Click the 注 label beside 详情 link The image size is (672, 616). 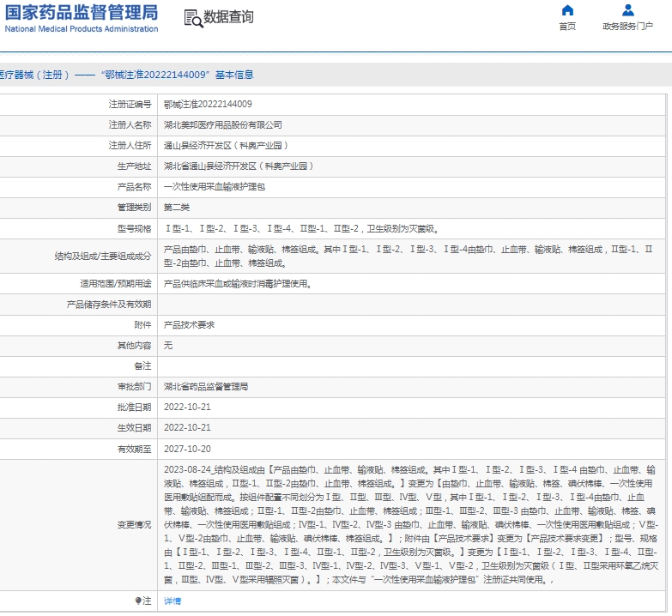(x=143, y=601)
